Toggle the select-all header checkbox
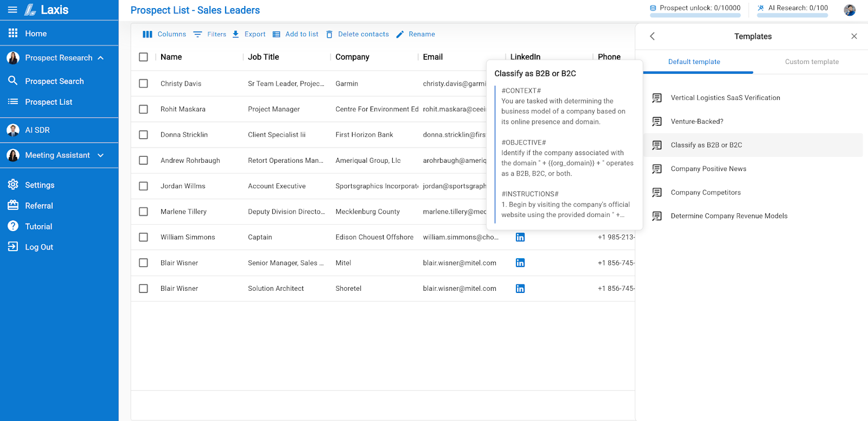The height and width of the screenshot is (421, 868). 143,57
